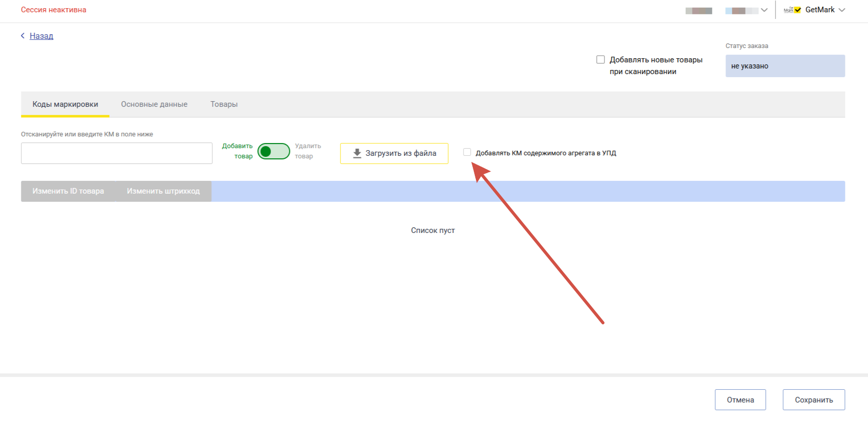Click the Сессия неактивна status text

click(54, 10)
